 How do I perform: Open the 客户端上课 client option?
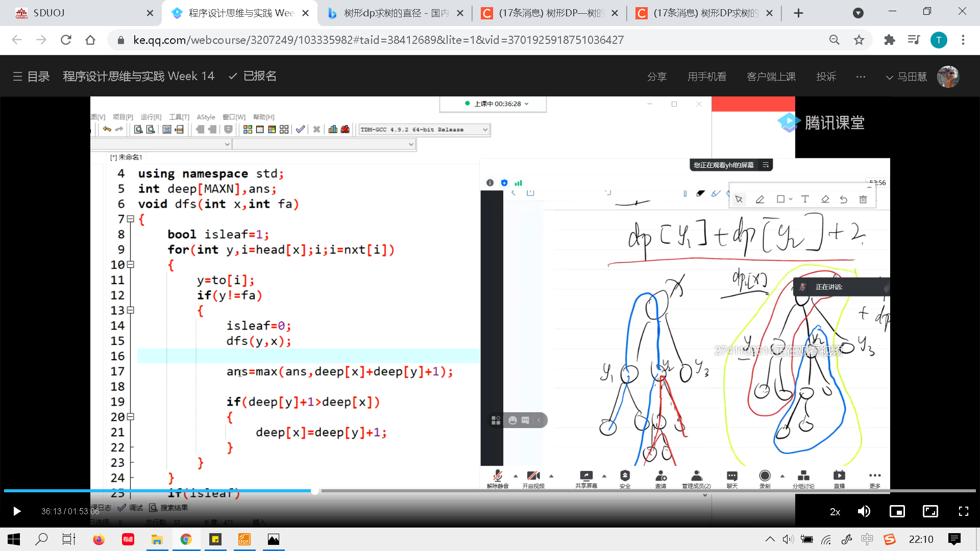click(x=771, y=77)
